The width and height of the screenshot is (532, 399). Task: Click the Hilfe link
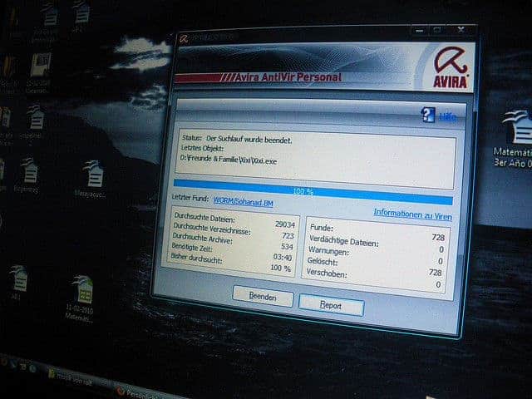point(448,117)
